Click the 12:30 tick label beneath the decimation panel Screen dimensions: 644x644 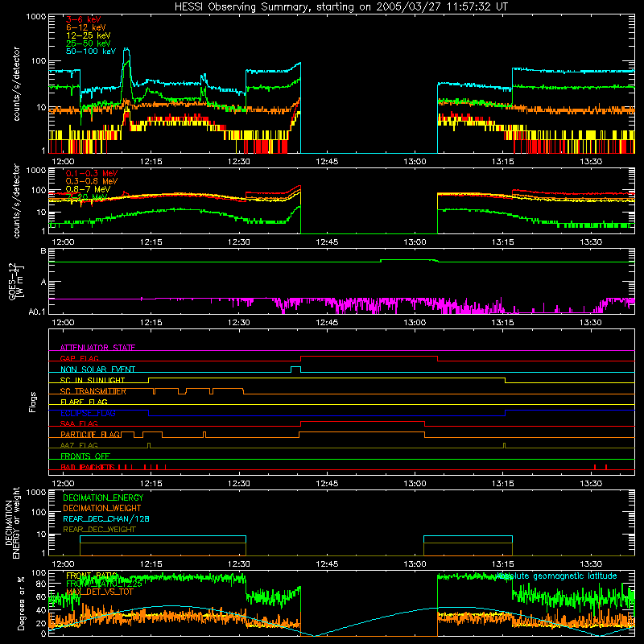[x=238, y=564]
